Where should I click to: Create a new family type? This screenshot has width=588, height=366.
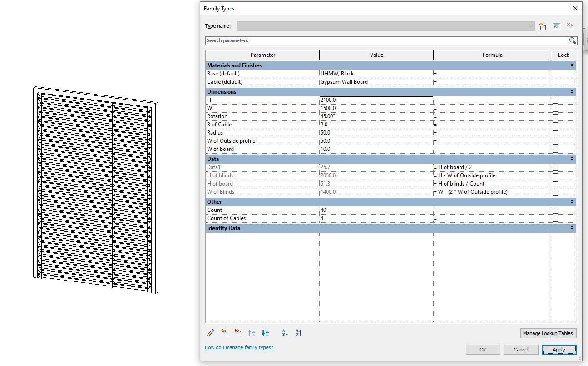543,26
